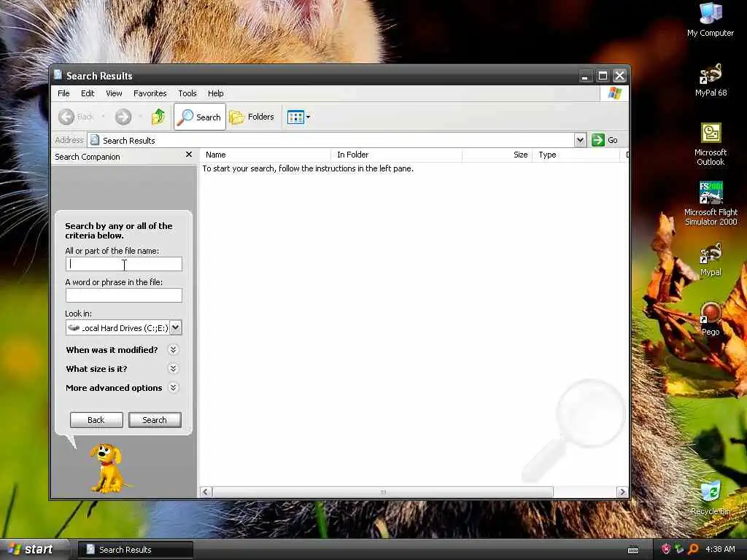Click the file name input field
This screenshot has height=560, width=747.
point(124,264)
